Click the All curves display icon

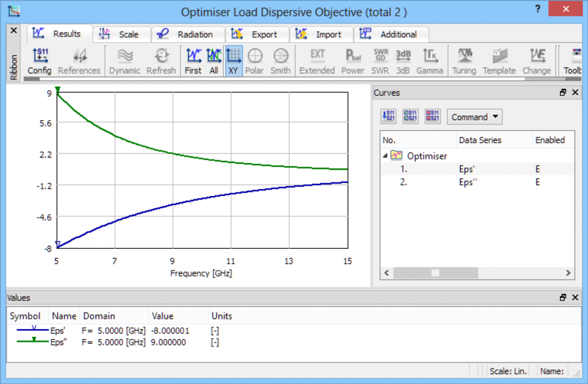[x=214, y=61]
